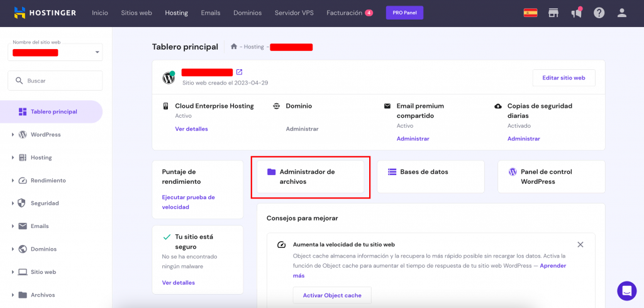Click the Buscar search field
Viewport: 644px width, 308px height.
[x=55, y=81]
